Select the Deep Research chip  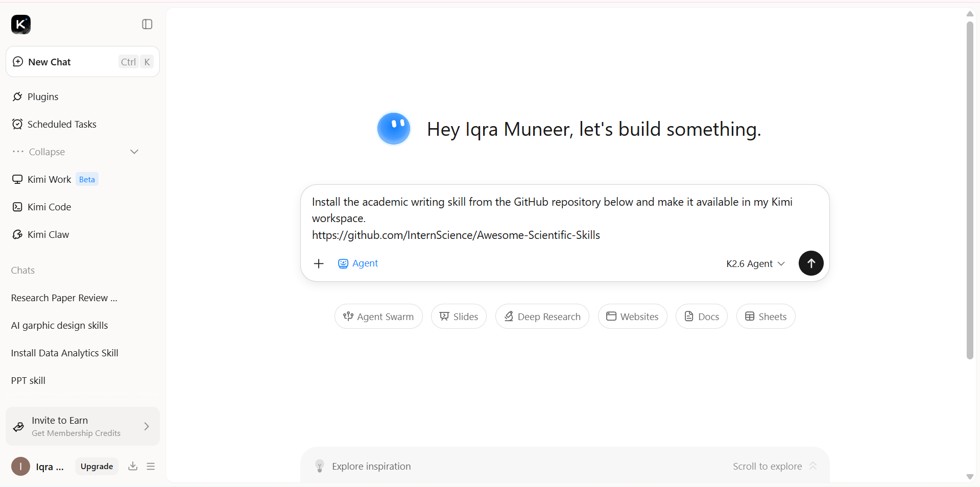click(542, 316)
